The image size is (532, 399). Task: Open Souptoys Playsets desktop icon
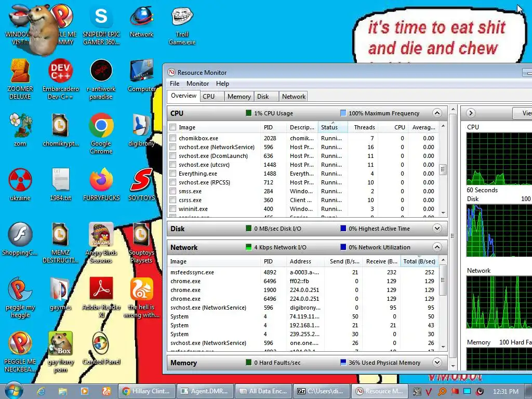pyautogui.click(x=141, y=243)
